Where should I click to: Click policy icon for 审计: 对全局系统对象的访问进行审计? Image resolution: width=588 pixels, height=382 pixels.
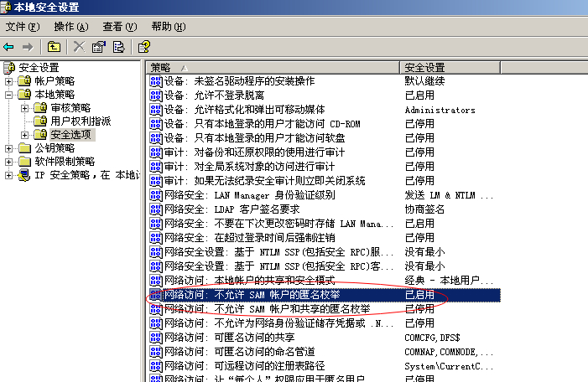156,166
